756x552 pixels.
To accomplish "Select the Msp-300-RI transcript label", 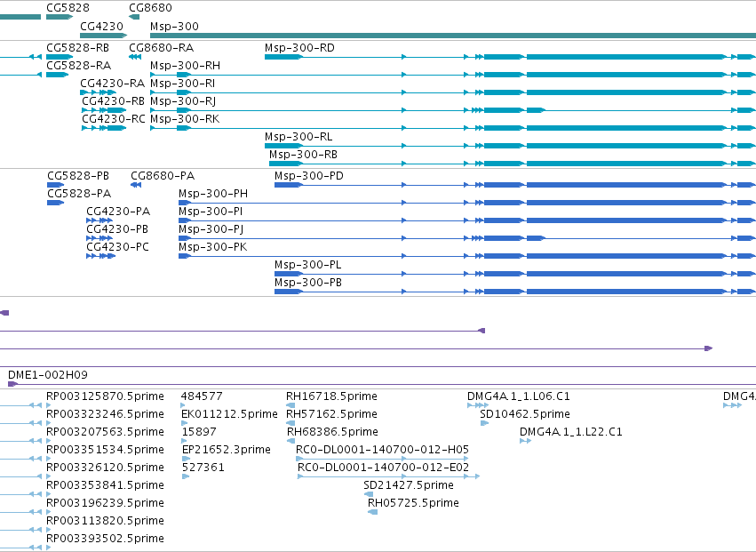I will (183, 84).
